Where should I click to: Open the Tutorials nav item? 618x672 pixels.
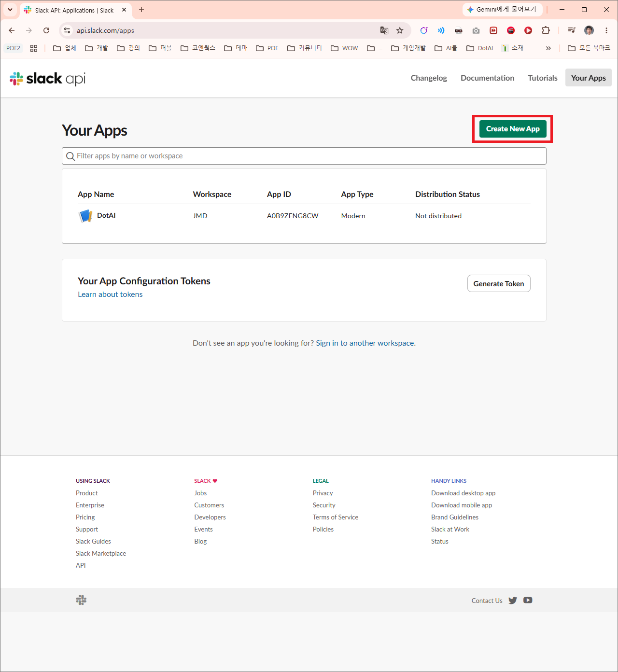[x=543, y=78]
